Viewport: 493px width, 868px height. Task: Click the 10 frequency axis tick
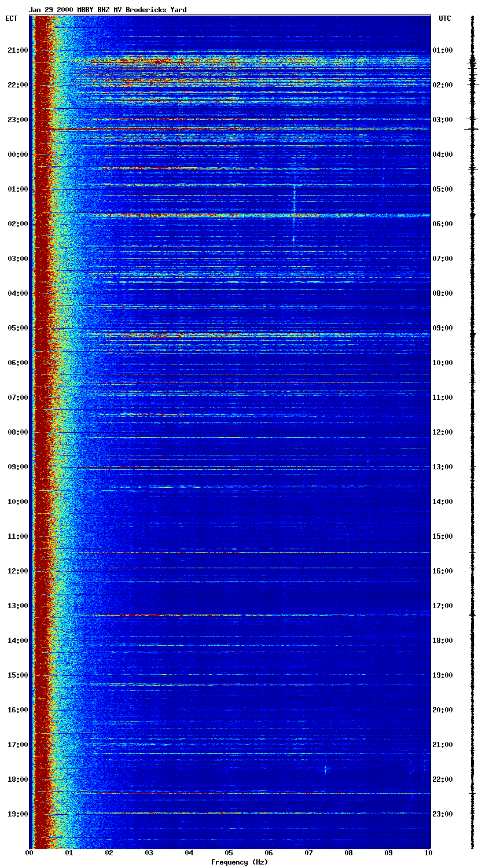pos(429,853)
